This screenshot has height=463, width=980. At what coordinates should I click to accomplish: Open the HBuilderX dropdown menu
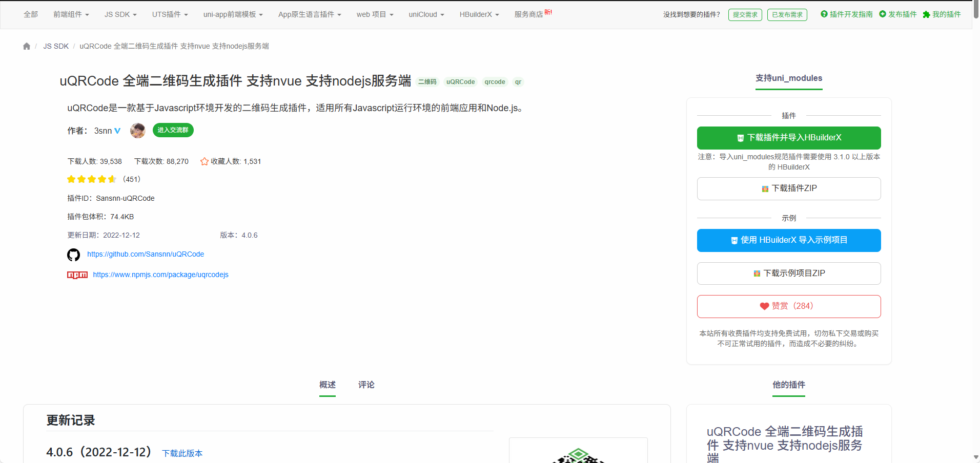[479, 14]
